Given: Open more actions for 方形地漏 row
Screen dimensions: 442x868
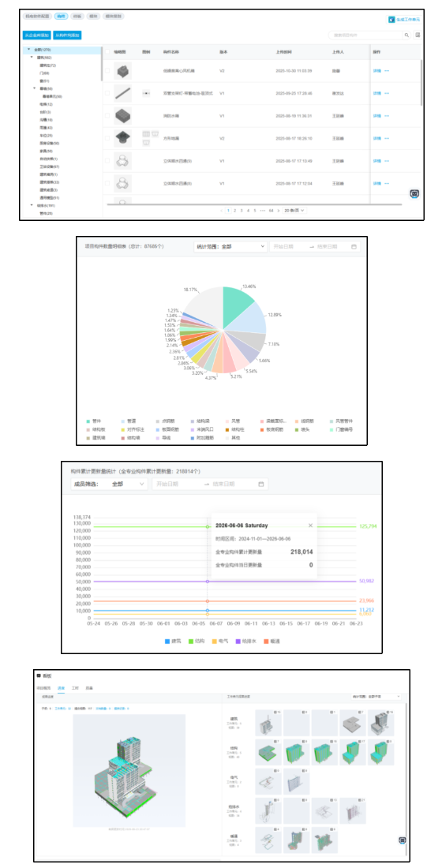Looking at the screenshot, I should point(387,138).
